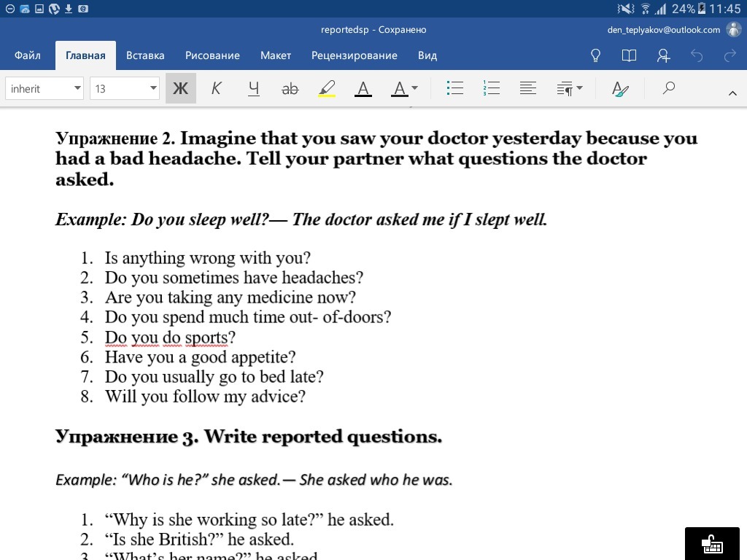Screen dimensions: 747x560
Task: Apply yellow text highlight color
Action: click(x=327, y=89)
